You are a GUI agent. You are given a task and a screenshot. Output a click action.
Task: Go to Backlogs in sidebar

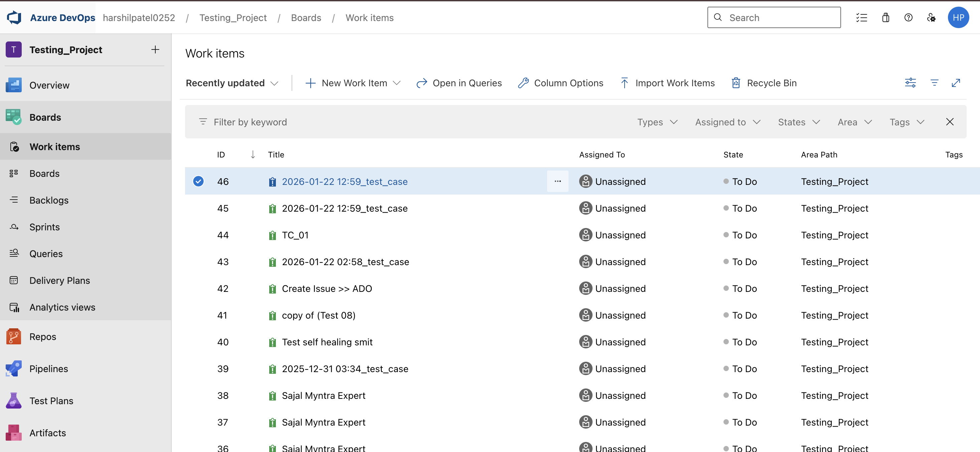[49, 200]
